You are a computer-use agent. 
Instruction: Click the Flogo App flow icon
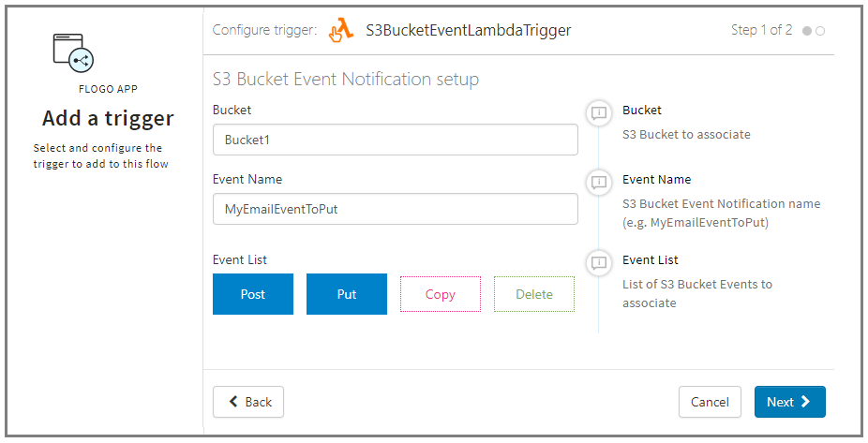[74, 53]
